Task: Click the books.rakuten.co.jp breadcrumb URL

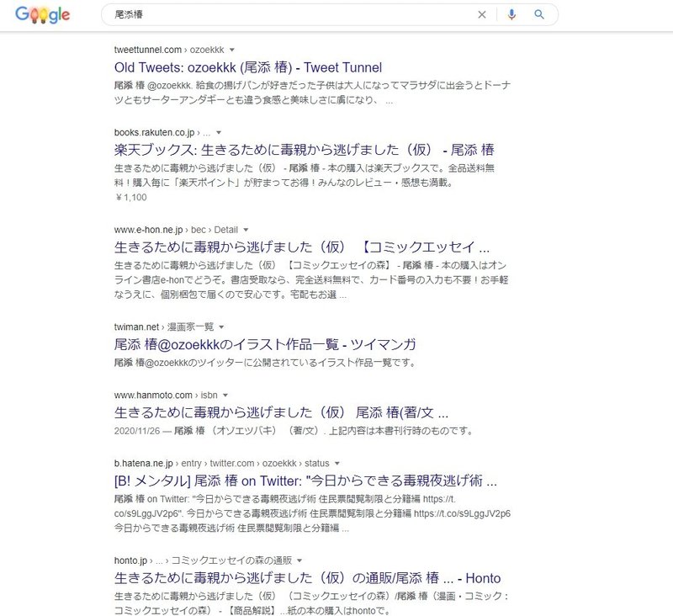Action: tap(162, 133)
